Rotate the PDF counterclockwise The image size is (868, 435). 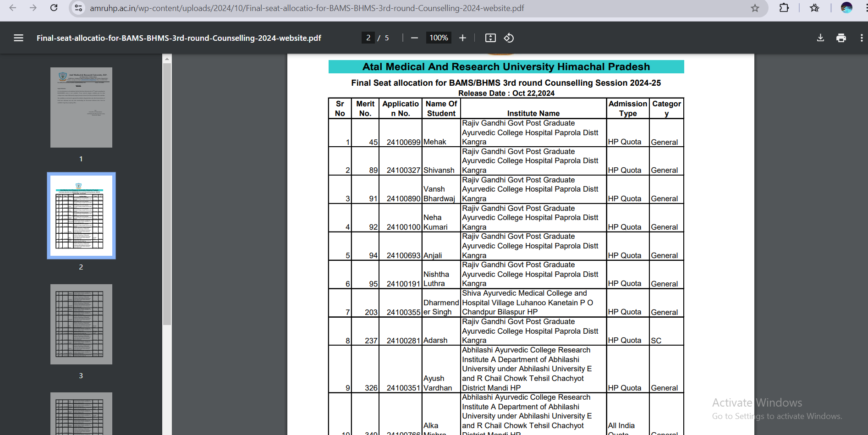[x=509, y=38]
